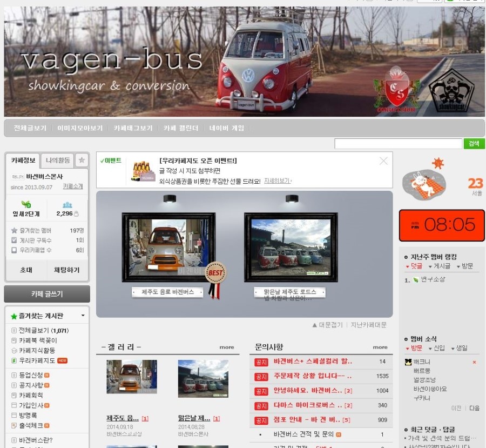Close the event banner with X
486x448 pixels.
(383, 161)
